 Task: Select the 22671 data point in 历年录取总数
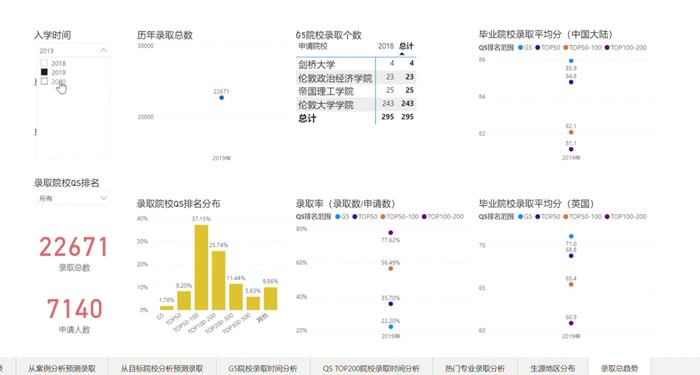(221, 97)
